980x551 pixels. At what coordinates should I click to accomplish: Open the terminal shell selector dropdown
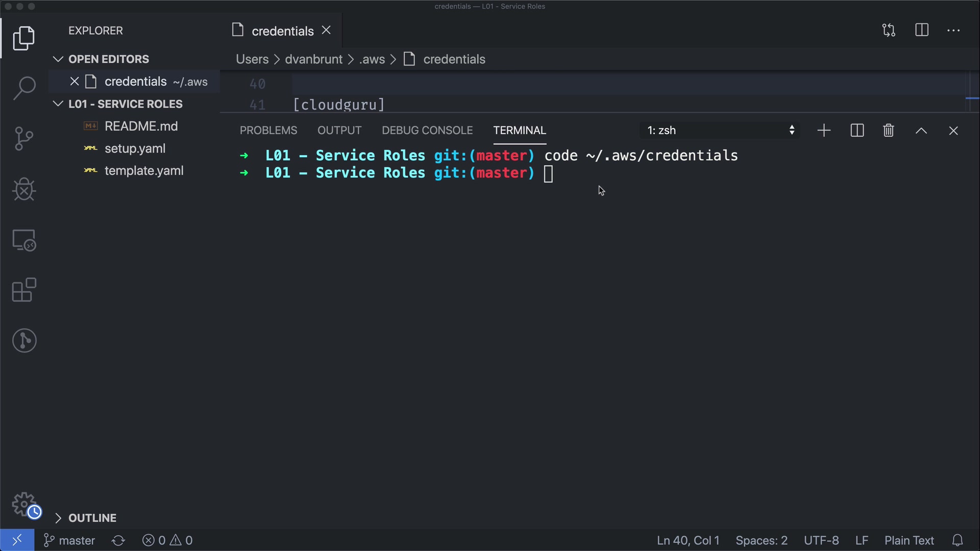(x=720, y=131)
